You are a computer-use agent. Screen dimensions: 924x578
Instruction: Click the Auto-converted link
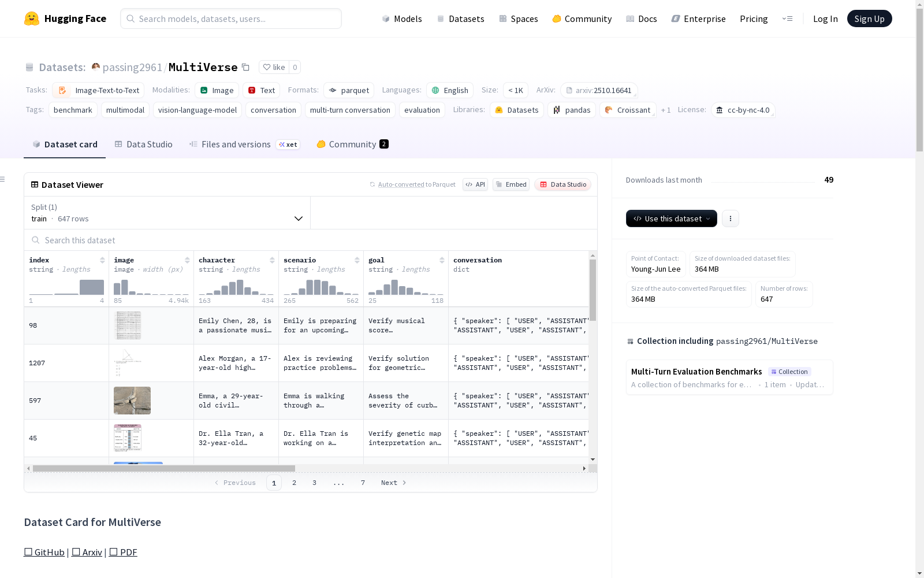click(401, 184)
